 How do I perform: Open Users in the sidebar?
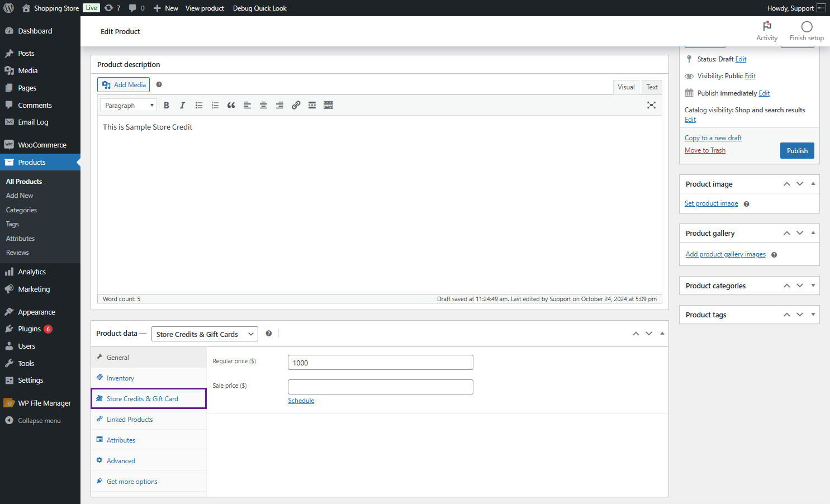(x=40, y=346)
